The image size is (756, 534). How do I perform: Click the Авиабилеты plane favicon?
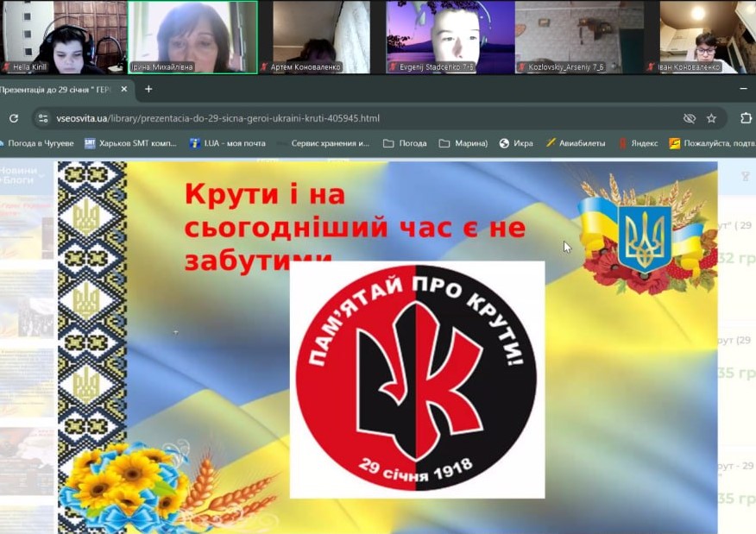[551, 142]
